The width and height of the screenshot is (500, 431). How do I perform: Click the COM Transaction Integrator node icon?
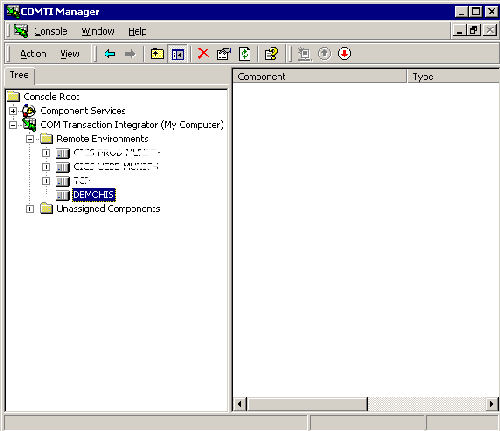click(x=29, y=125)
